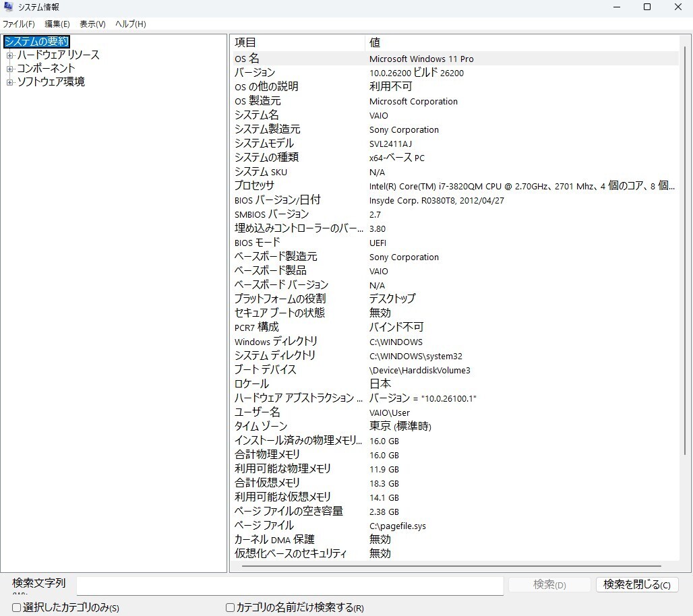Select the システム製造元 row
693x616 pixels.
[x=455, y=129]
